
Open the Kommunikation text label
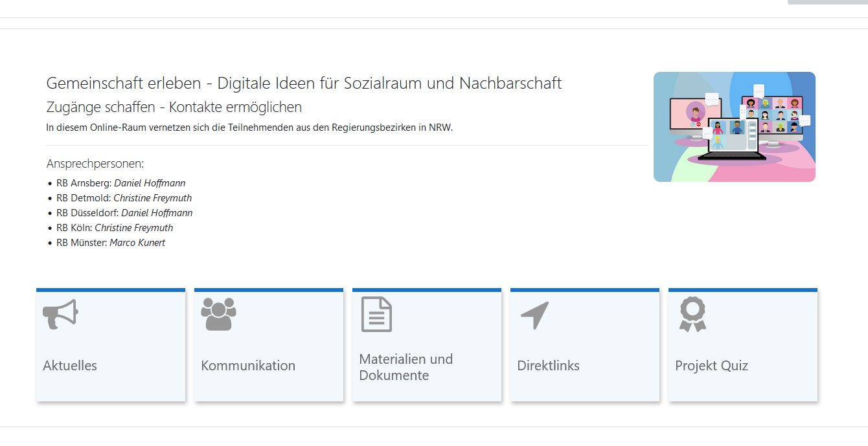click(248, 366)
